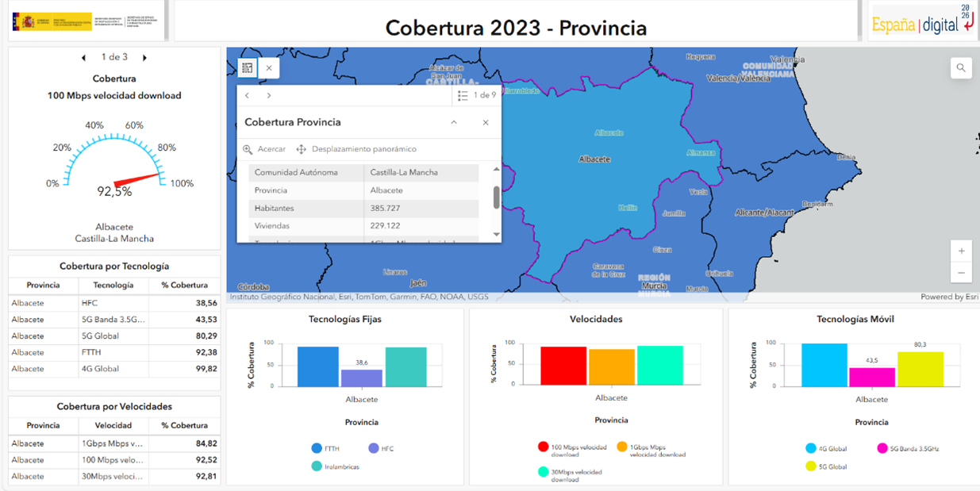Click the red 100 Mbps bar

tap(563, 365)
